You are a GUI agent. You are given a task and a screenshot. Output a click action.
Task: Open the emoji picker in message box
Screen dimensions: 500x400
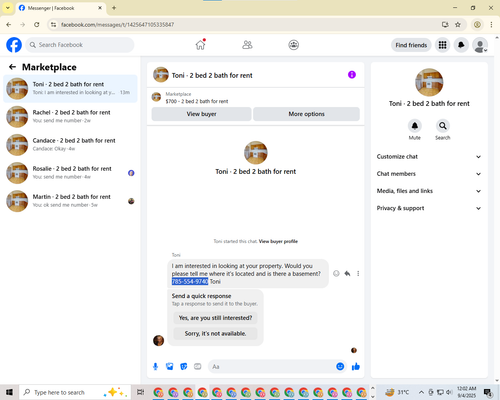coord(340,367)
